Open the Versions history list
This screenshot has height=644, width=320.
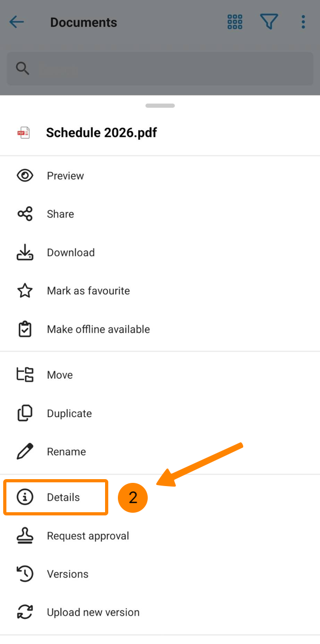click(67, 574)
